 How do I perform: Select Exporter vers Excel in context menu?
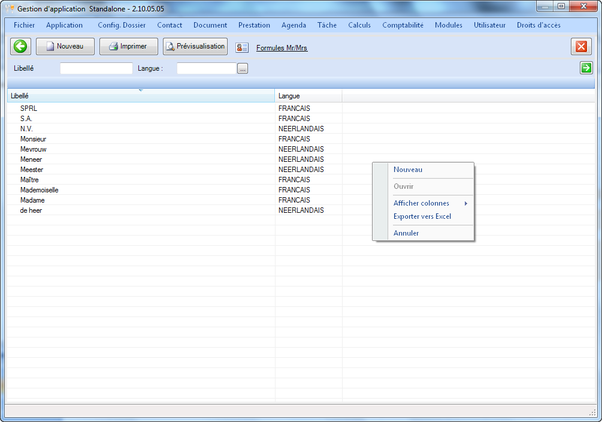[x=423, y=216]
